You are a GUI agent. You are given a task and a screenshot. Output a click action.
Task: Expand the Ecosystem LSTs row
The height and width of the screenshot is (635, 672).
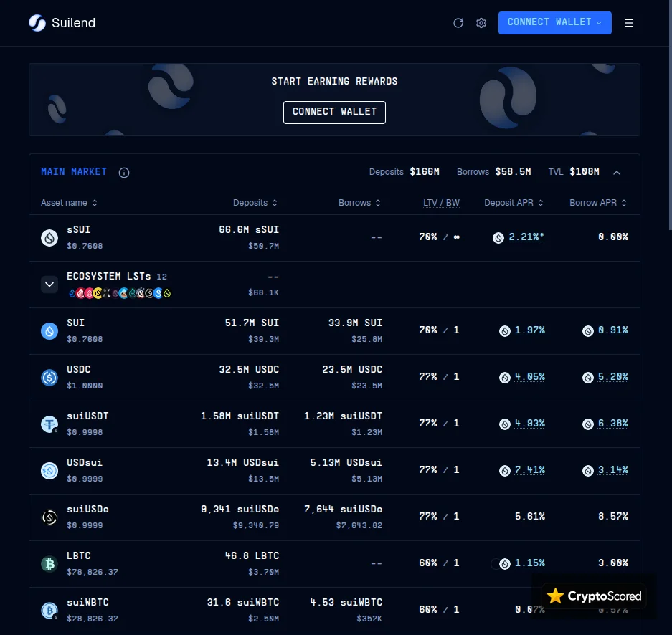point(49,285)
